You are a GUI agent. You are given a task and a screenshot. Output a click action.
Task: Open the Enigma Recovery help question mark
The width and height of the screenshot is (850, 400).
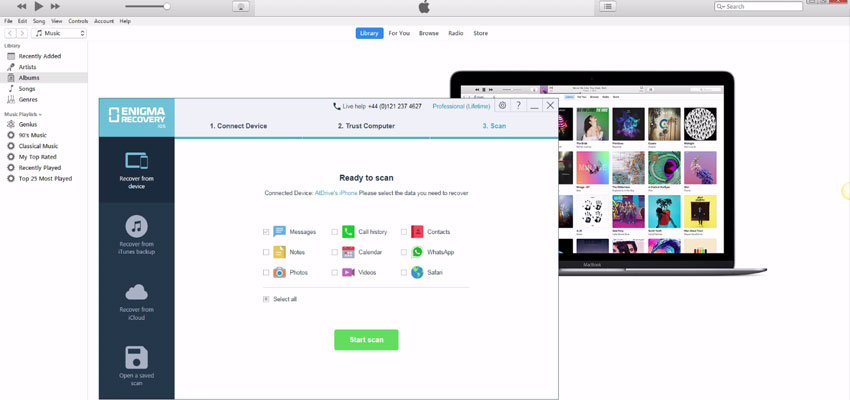[x=519, y=106]
